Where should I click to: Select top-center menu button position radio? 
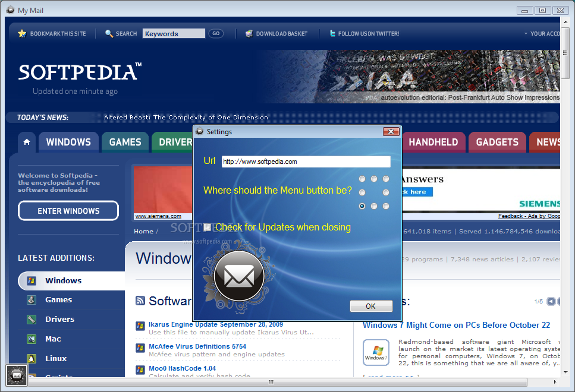tap(373, 179)
